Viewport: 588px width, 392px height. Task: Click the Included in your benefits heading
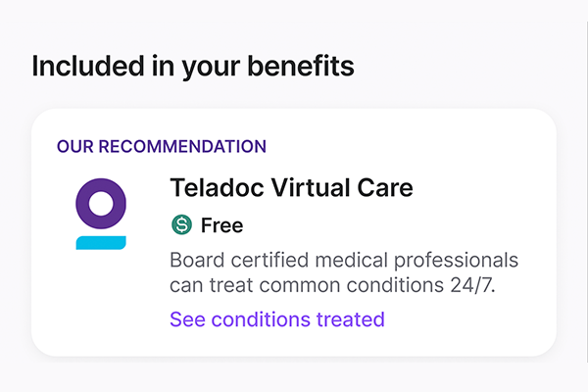(192, 67)
